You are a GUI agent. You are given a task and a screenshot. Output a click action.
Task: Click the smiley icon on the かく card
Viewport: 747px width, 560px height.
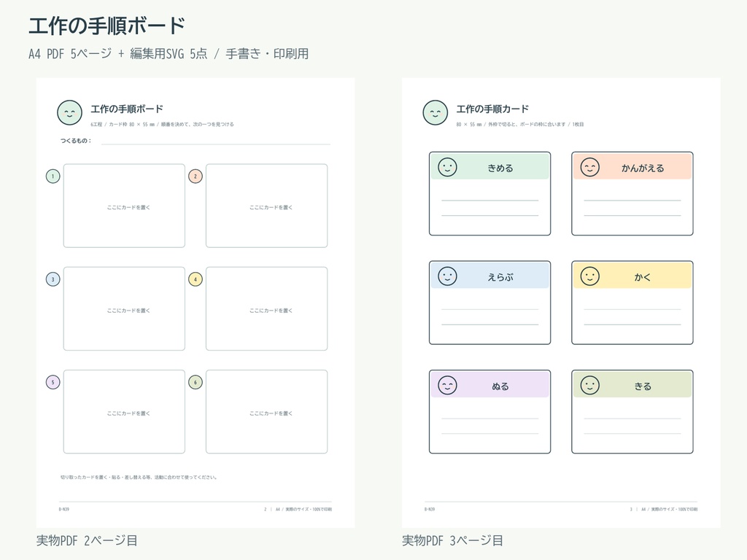(589, 276)
